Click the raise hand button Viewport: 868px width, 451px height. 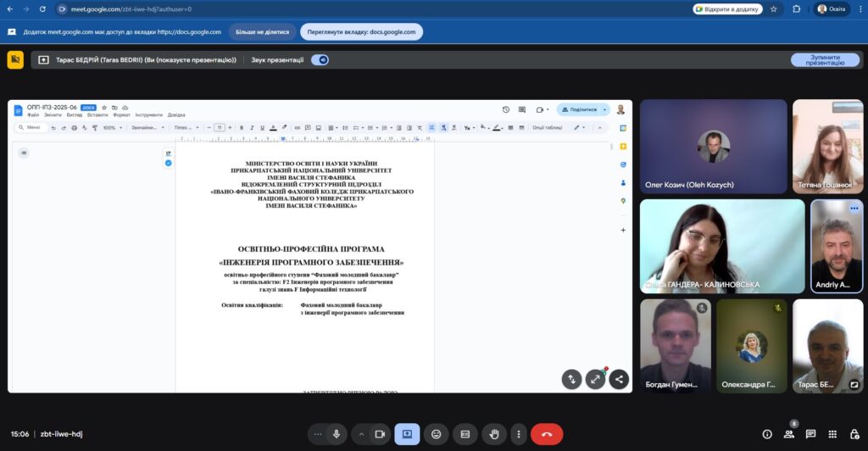(x=494, y=434)
